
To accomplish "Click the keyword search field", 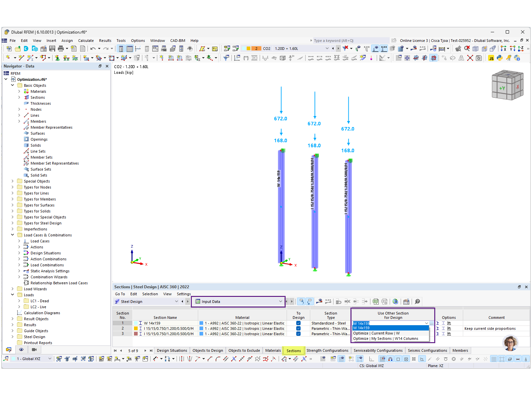I will coord(351,41).
